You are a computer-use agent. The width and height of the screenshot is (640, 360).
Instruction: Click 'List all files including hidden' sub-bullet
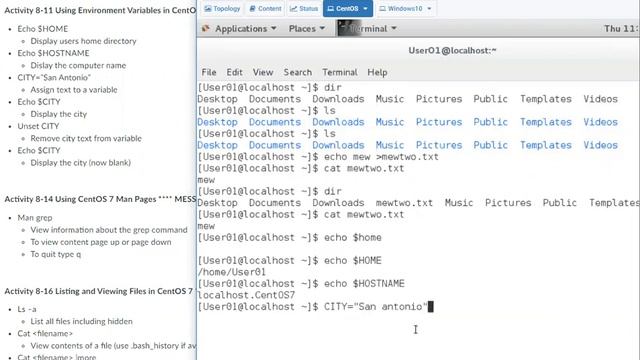coord(82,322)
